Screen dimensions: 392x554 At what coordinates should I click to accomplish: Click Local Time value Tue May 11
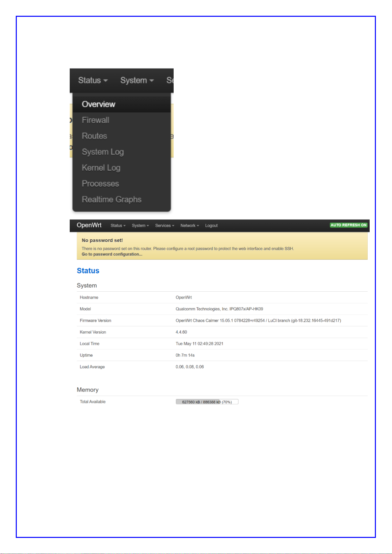pos(199,344)
